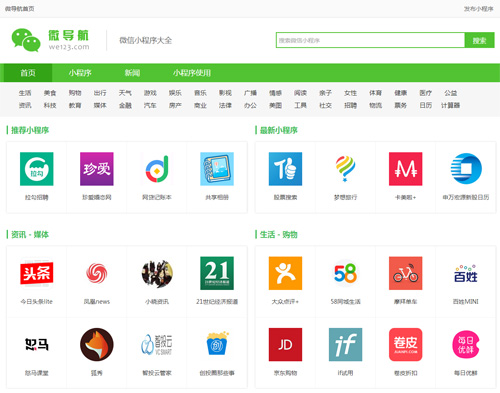
Task: Open the orange 大众点评+ figure icon
Action: (x=285, y=273)
